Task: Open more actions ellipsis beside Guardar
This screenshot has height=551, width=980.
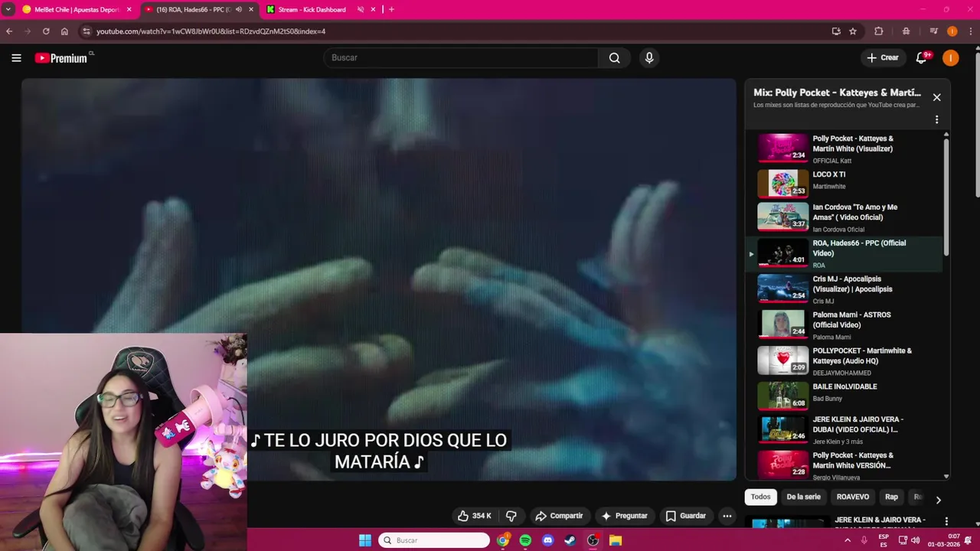Action: click(x=727, y=516)
